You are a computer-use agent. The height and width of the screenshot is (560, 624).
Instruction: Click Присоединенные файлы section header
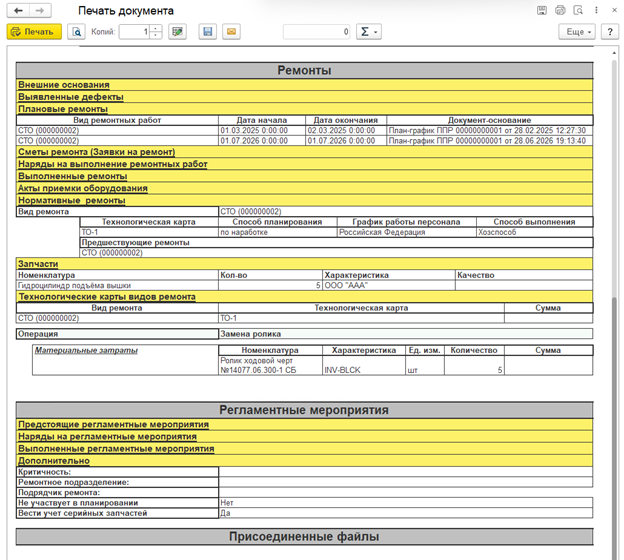click(x=304, y=537)
